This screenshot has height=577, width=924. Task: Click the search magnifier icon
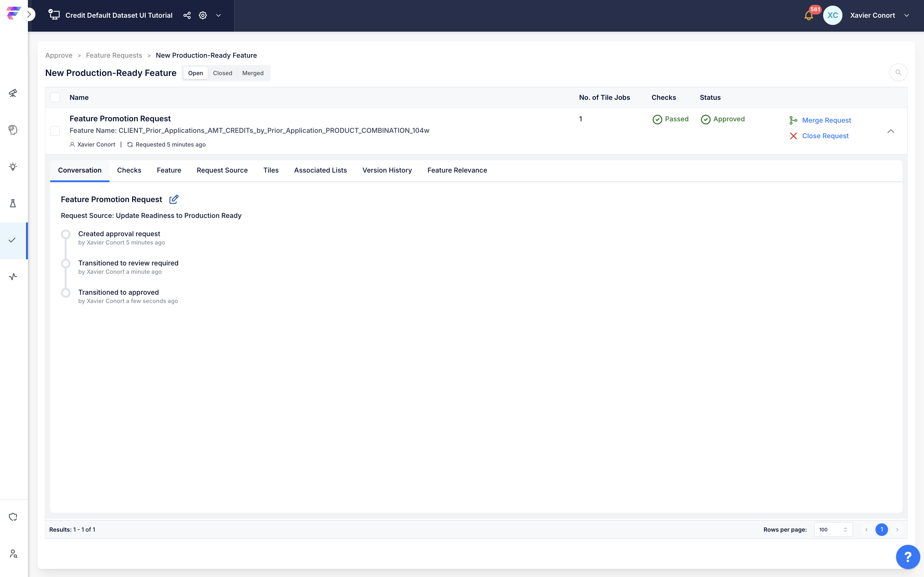click(898, 72)
